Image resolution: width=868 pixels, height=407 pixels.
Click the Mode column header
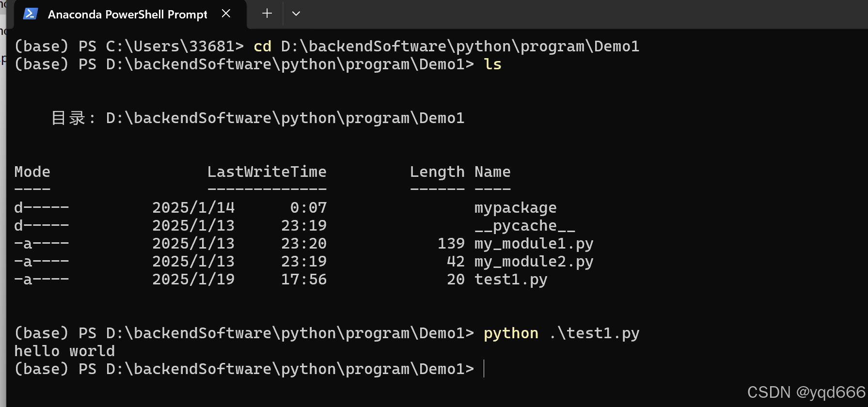pyautogui.click(x=32, y=172)
